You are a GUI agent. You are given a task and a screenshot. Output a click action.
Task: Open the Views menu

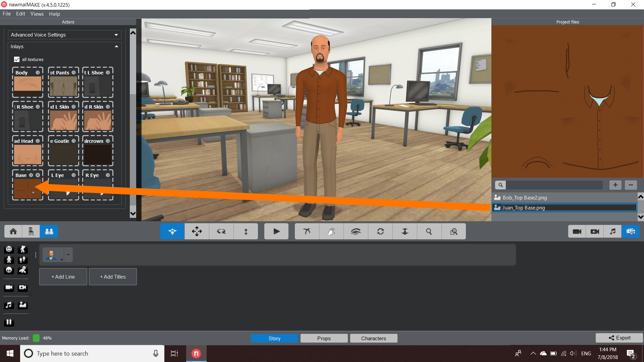[37, 14]
